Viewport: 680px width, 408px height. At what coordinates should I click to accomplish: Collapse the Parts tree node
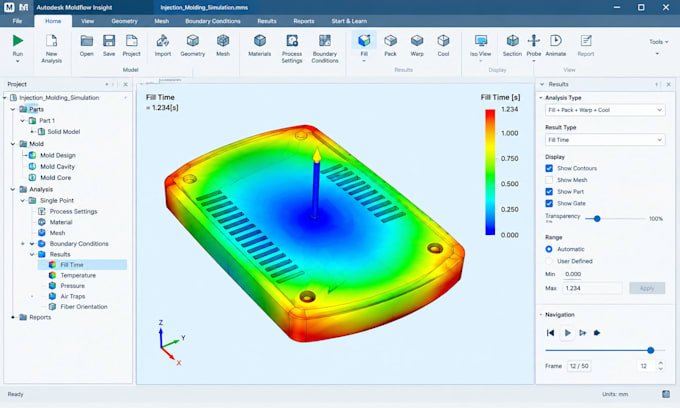(13, 109)
